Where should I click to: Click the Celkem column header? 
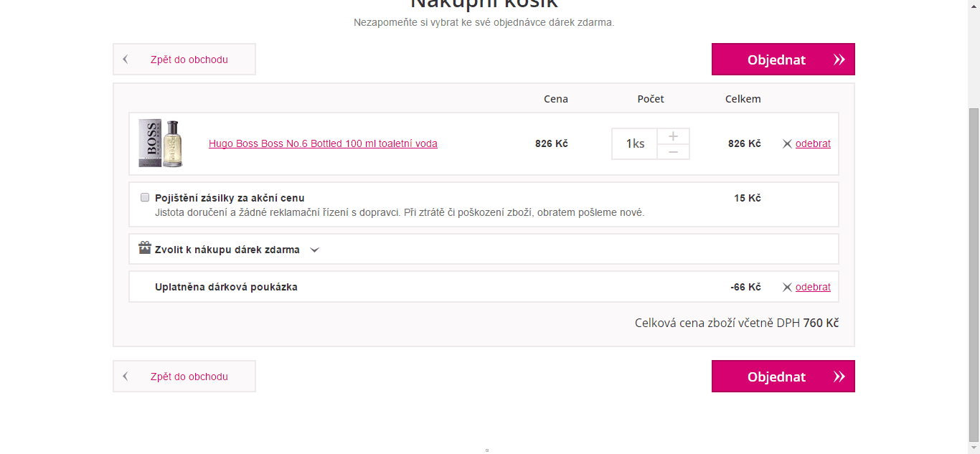[743, 99]
